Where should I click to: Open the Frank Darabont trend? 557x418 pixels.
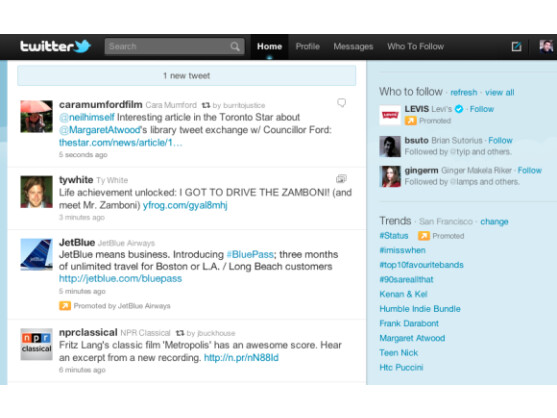coord(409,324)
